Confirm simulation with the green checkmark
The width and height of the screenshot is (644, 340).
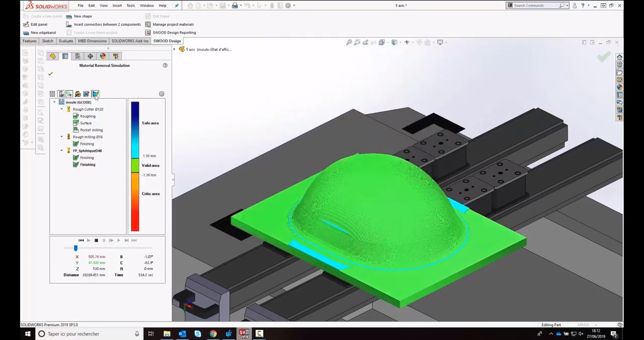point(50,74)
